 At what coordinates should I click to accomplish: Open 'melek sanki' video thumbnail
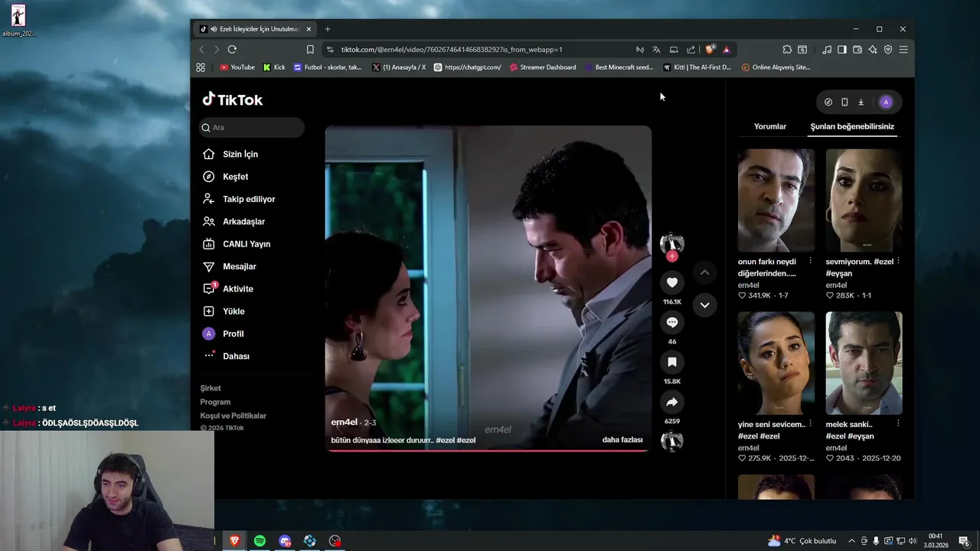[x=864, y=363]
